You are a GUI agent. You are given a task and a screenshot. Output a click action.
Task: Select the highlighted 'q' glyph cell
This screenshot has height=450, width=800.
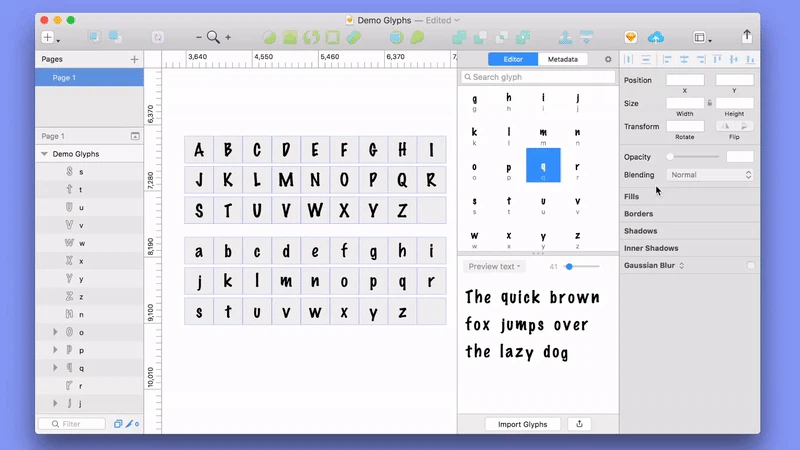click(543, 165)
